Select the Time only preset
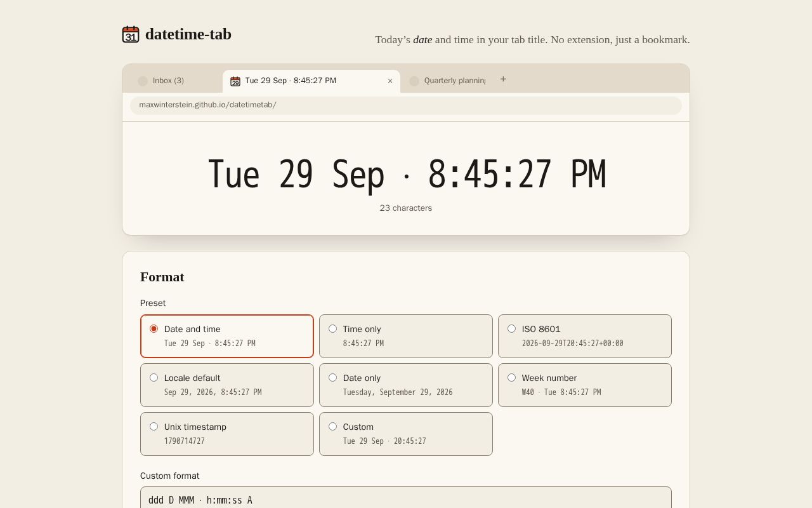 [406, 337]
